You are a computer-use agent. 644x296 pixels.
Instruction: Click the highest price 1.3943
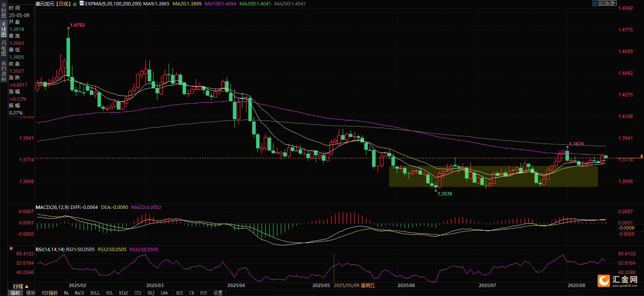(17, 43)
